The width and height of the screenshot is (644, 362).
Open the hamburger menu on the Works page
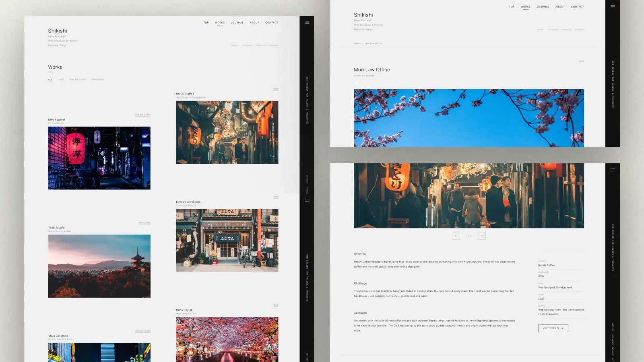point(307,23)
